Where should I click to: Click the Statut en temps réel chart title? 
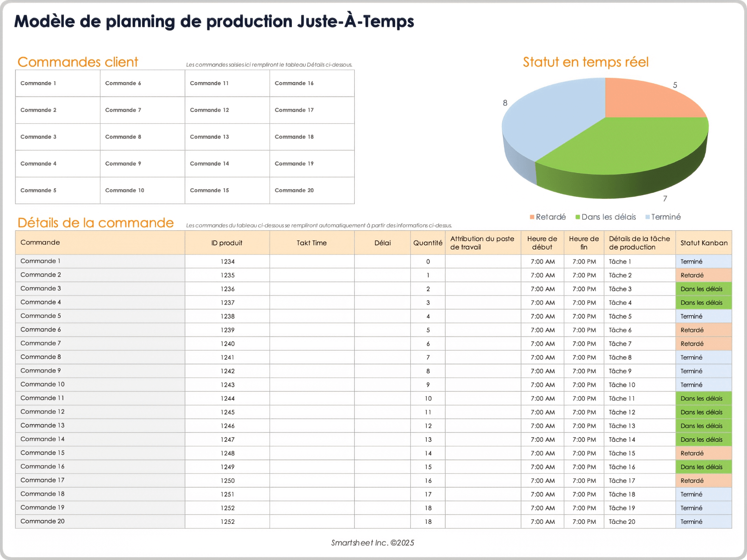585,62
